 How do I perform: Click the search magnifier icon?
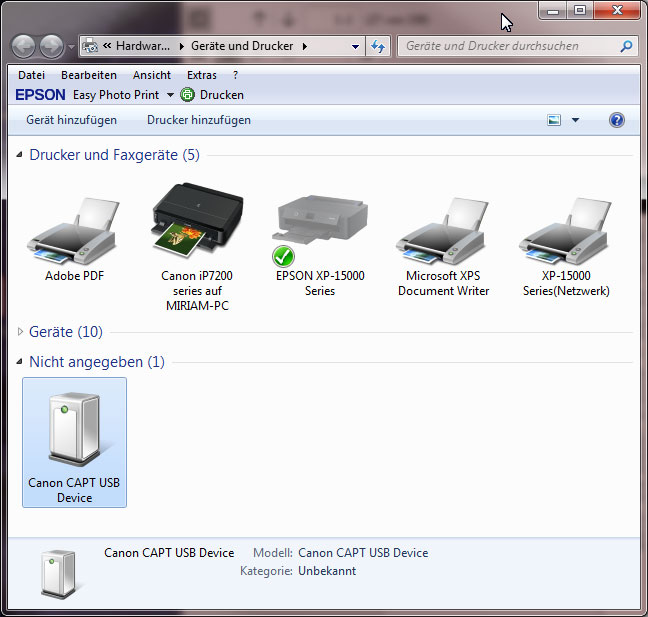coord(627,46)
